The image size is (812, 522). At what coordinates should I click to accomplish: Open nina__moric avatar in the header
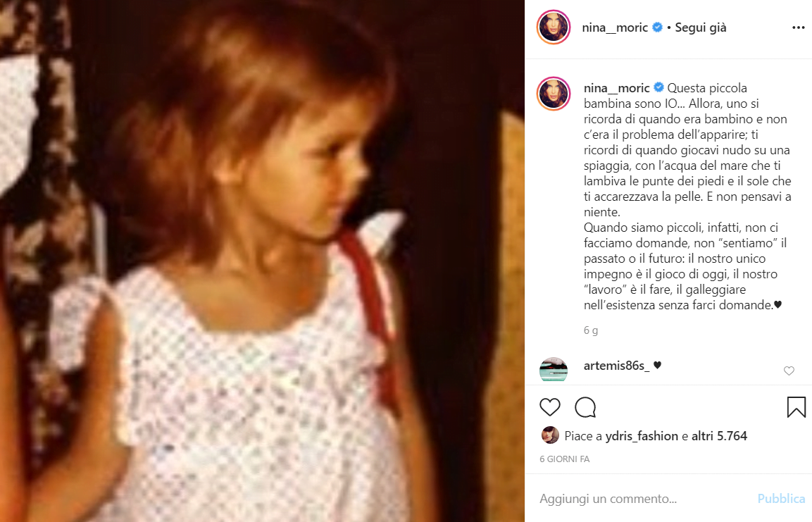554,27
